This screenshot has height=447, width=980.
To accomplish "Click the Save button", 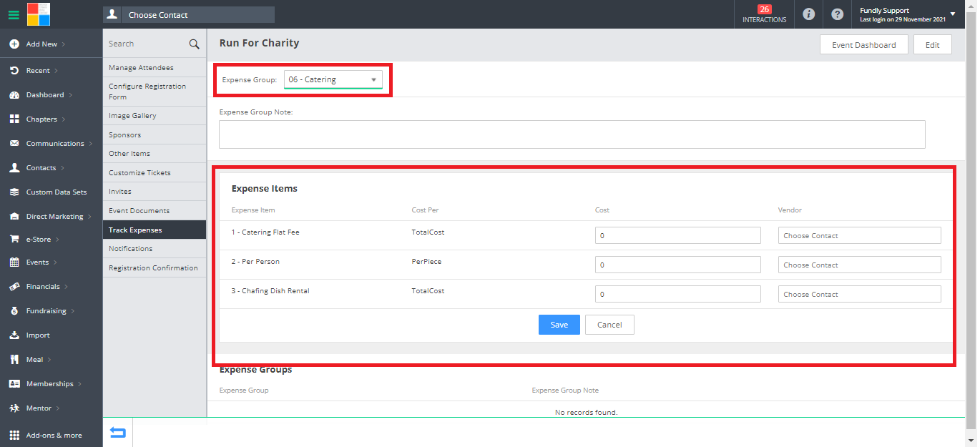I will pos(559,325).
